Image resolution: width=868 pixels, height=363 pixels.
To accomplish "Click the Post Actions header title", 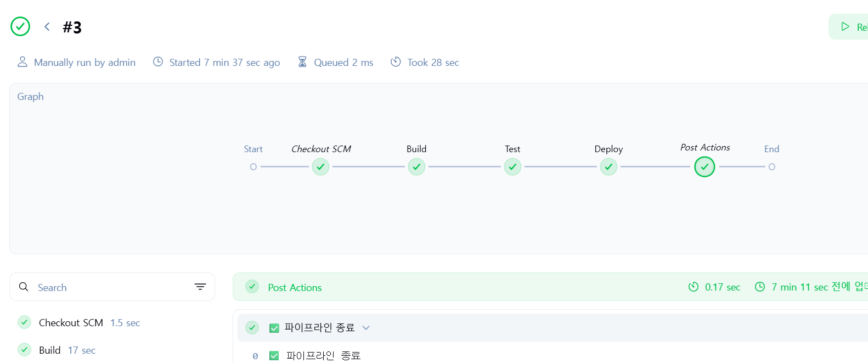I will point(295,287).
